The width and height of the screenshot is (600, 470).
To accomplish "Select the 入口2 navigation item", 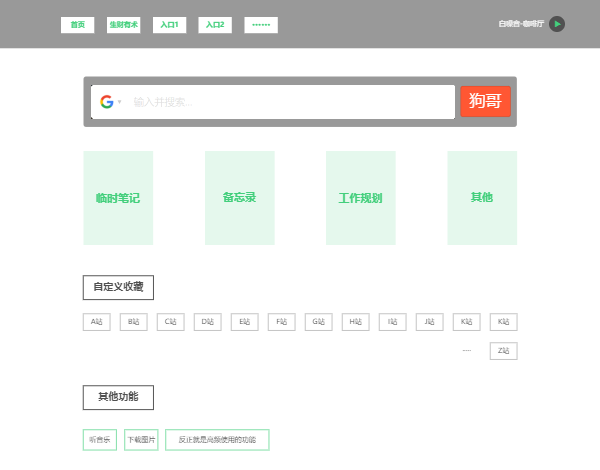I will point(215,25).
